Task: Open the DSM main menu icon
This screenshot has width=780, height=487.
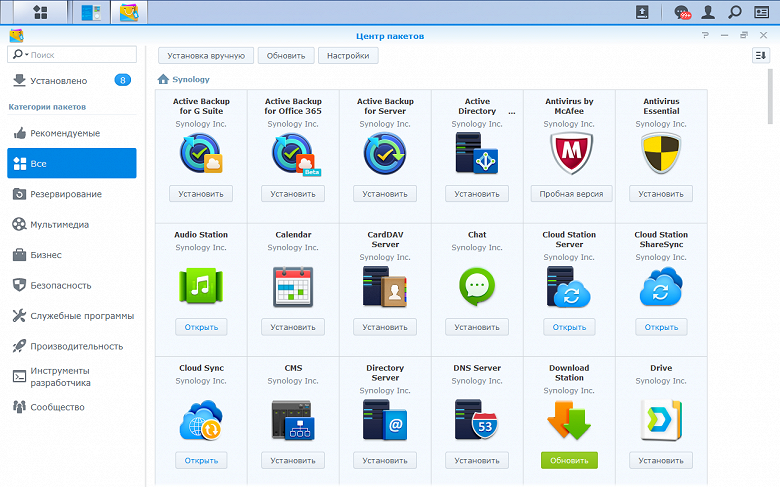Action: pos(40,12)
